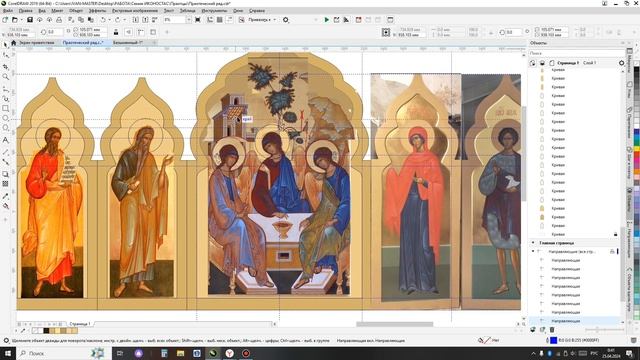The height and width of the screenshot is (360, 640).
Task: Toggle Show Rulers in the toolbar
Action: tap(210, 20)
